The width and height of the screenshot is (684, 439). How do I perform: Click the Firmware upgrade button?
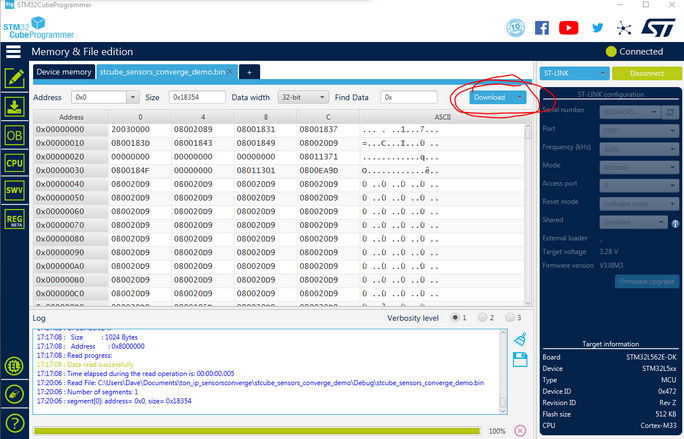[x=646, y=281]
